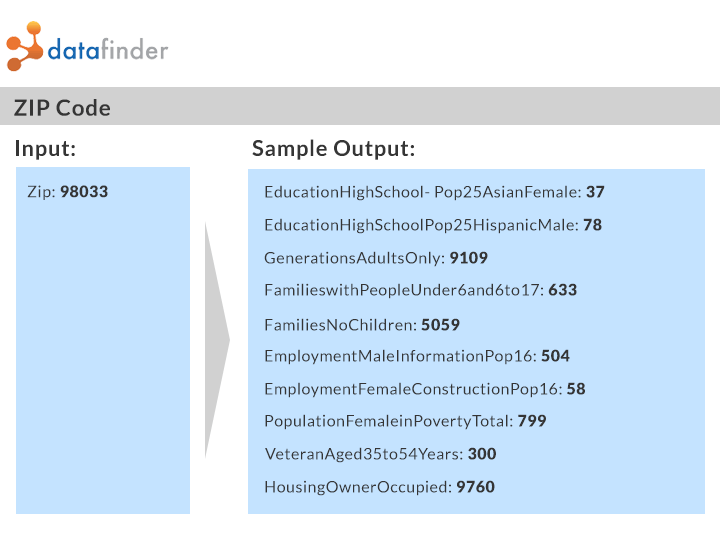Click the Input heading label
This screenshot has height=540, width=720.
(x=45, y=149)
